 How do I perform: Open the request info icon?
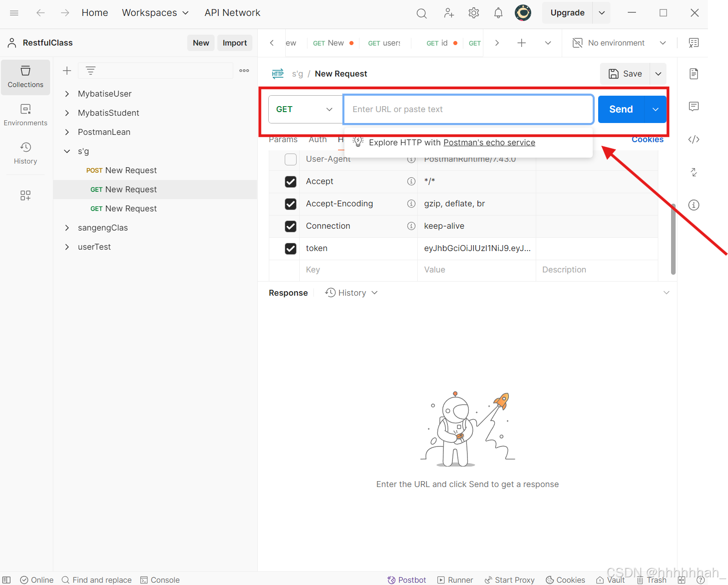point(694,205)
